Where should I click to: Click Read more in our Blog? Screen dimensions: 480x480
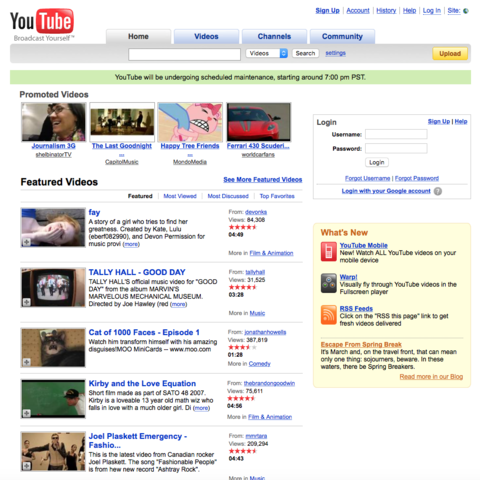(431, 377)
